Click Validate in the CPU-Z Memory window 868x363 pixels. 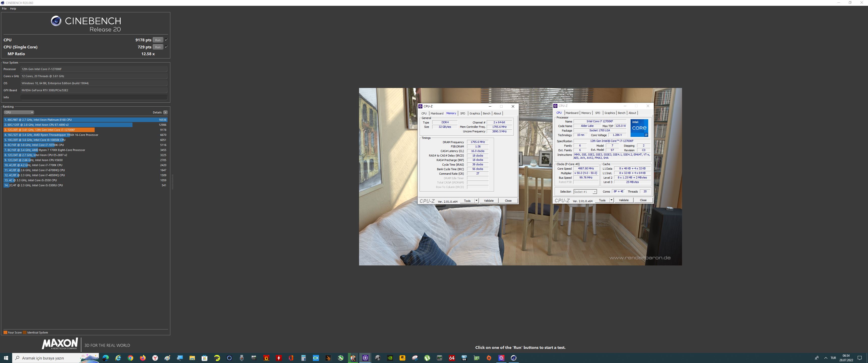tap(489, 201)
